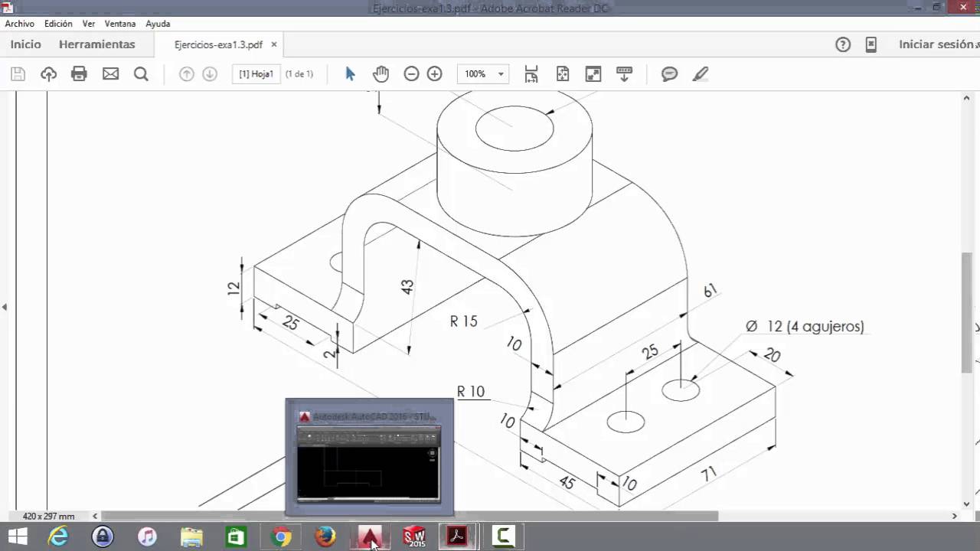Add a comment with speech bubble
980x551 pixels.
pyautogui.click(x=670, y=74)
